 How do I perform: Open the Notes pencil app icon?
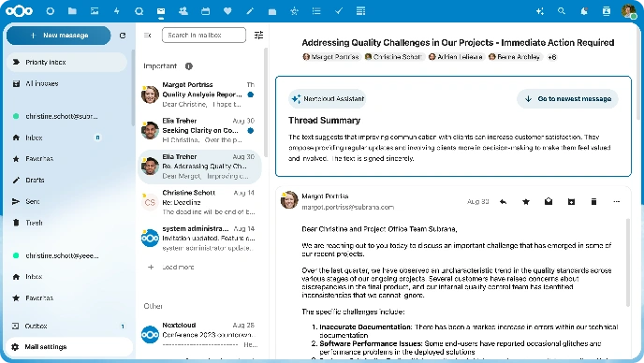250,11
